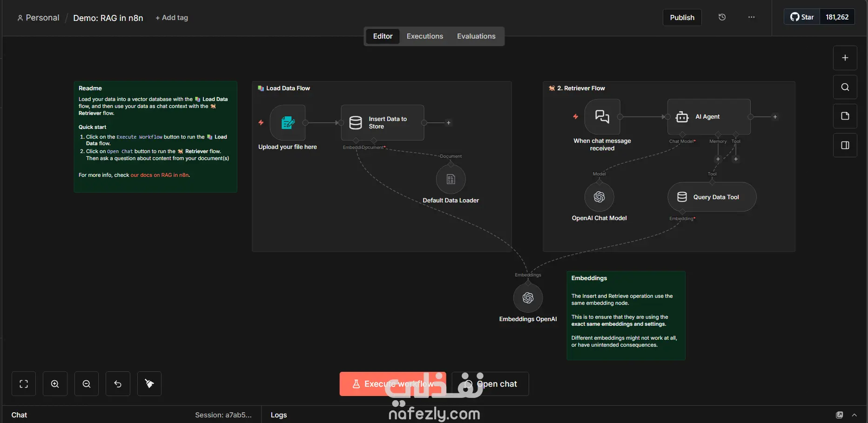
Task: Click the plus under AI Agent Memory
Action: (718, 159)
